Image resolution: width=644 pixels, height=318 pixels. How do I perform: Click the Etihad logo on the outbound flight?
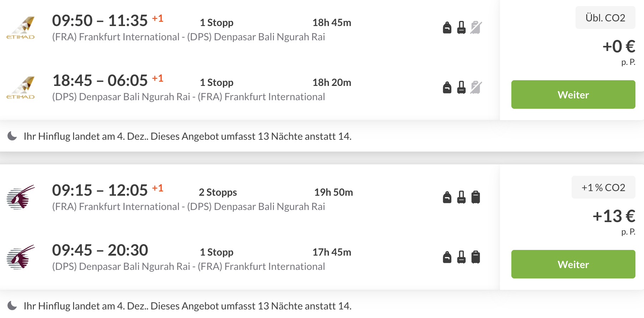[x=21, y=27]
